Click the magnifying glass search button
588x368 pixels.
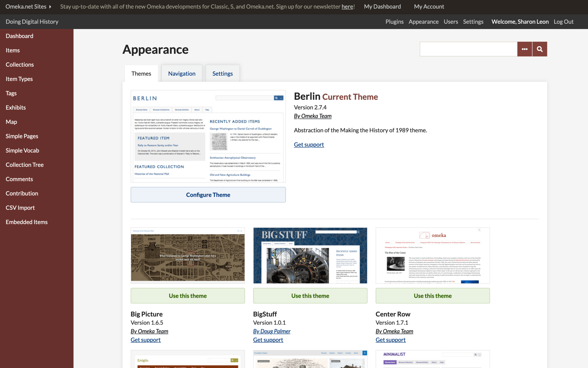pos(540,49)
